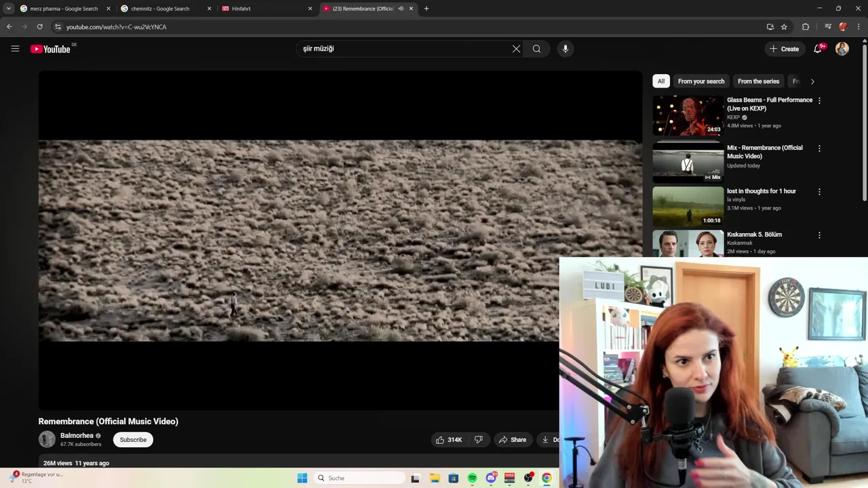The width and height of the screenshot is (868, 488).
Task: Open Chrome three-dot menu
Action: 858,27
